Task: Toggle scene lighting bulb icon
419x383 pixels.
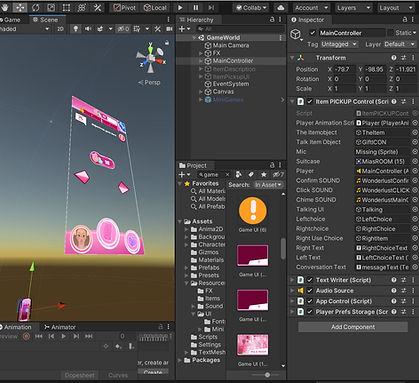Action: pos(76,29)
